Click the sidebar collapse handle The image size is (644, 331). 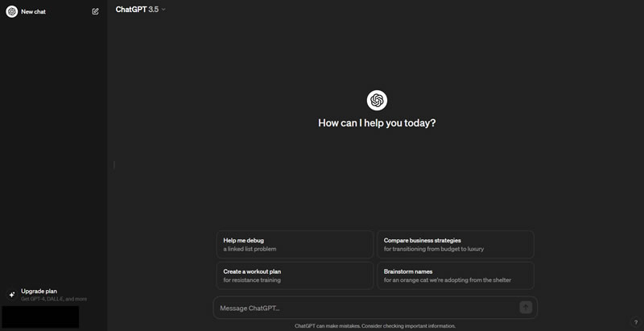point(114,165)
